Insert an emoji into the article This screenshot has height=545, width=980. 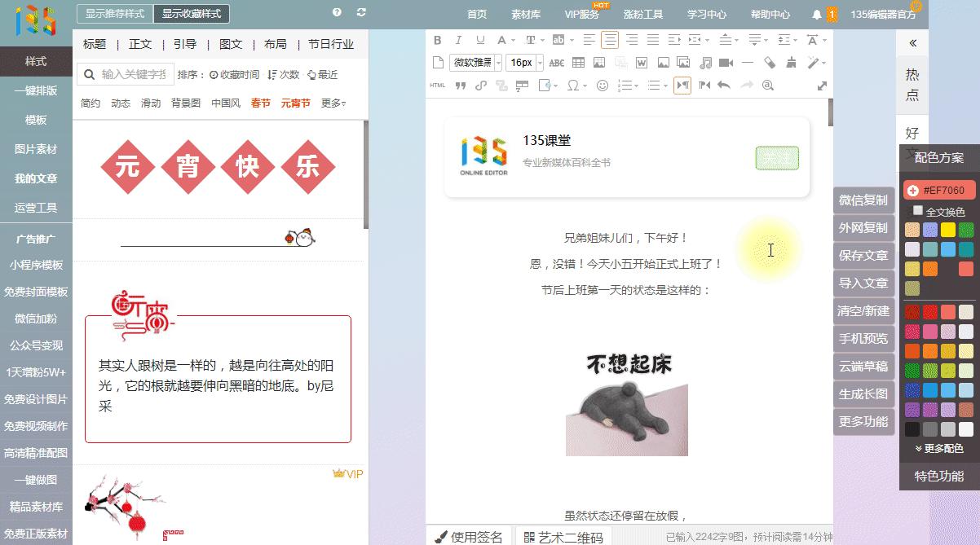[x=604, y=84]
